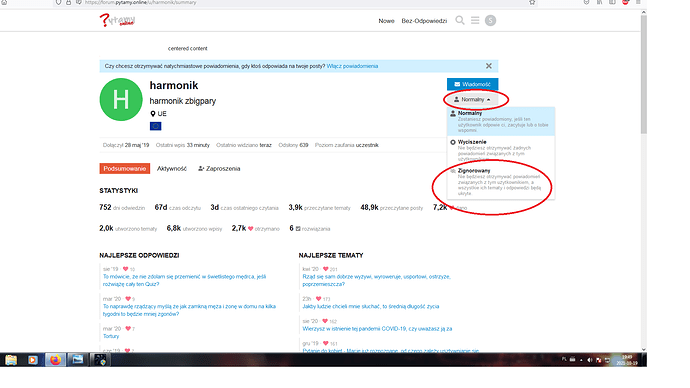The height and width of the screenshot is (388, 690).
Task: Open the user avatar S menu
Action: [x=490, y=20]
